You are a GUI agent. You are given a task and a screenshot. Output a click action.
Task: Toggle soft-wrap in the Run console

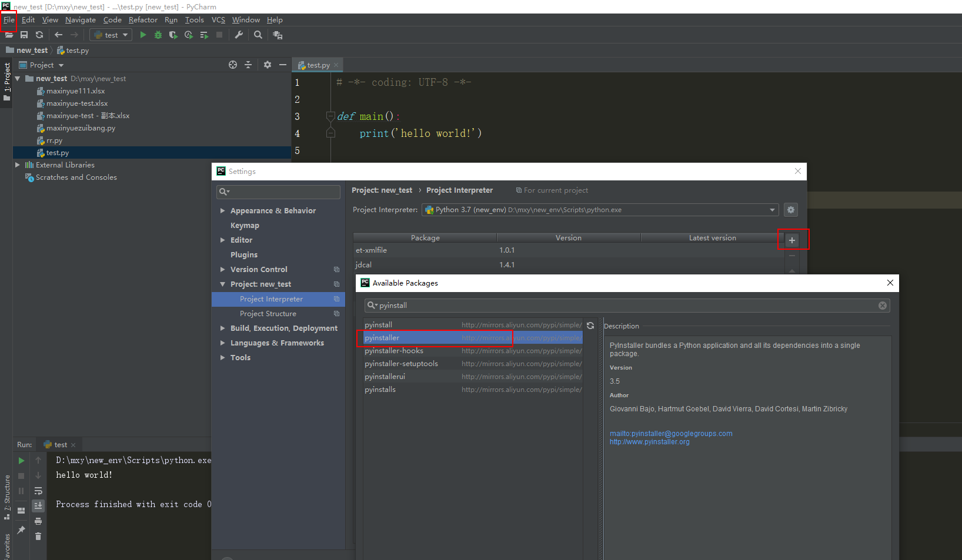click(38, 491)
